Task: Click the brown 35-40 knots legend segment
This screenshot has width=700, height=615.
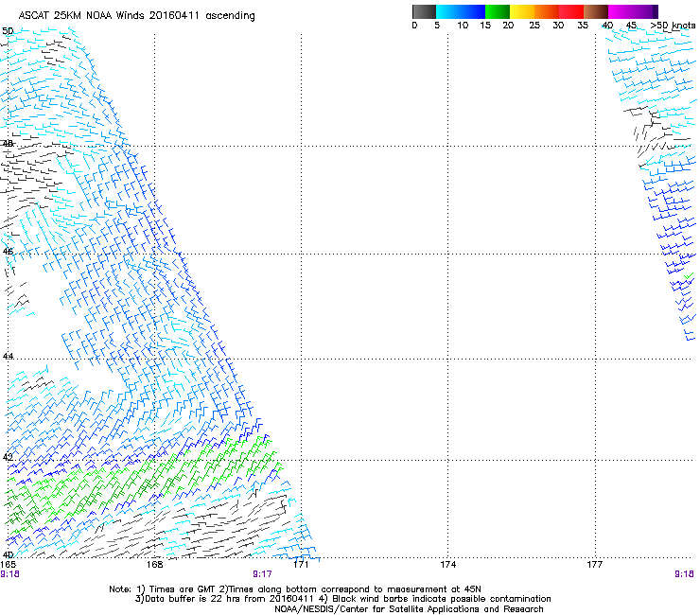Action: tap(596, 11)
